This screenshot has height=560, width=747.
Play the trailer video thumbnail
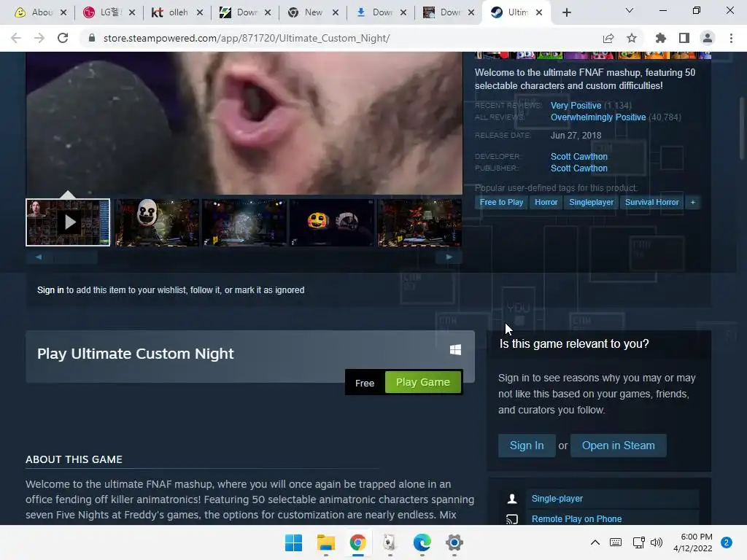[x=68, y=222]
